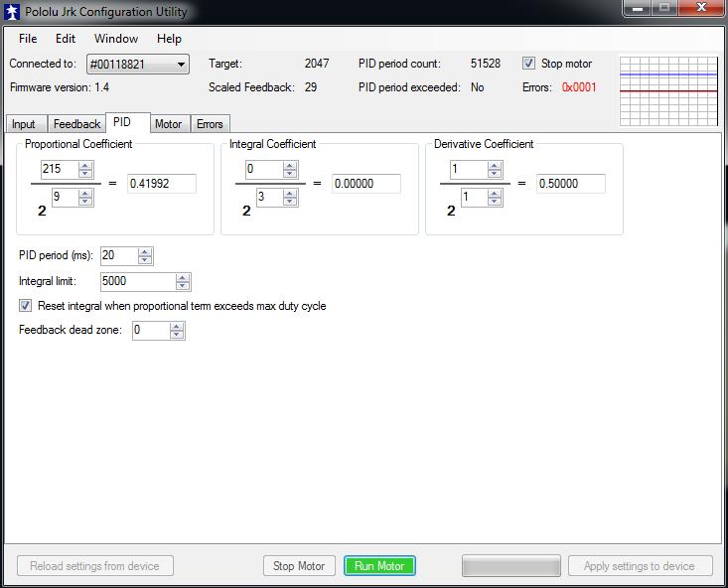Close the Pololu Jrk Configuration Utility window
The height and width of the screenshot is (588, 728).
[x=701, y=8]
